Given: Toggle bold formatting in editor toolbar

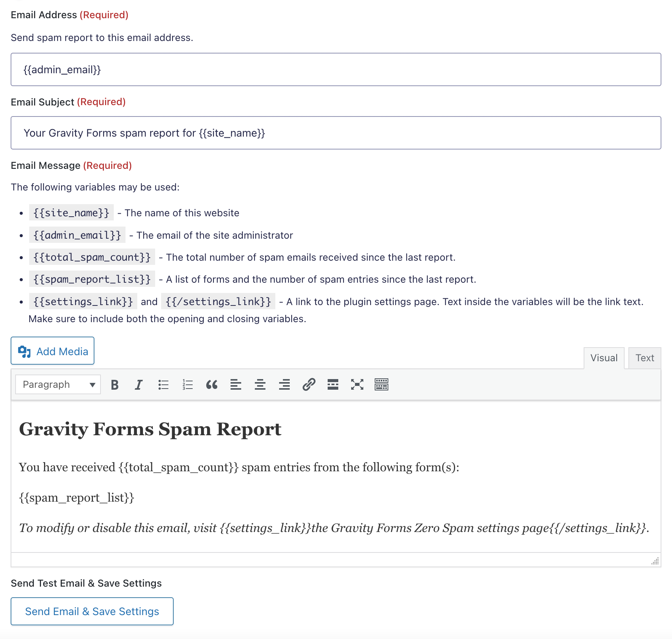Looking at the screenshot, I should 115,385.
